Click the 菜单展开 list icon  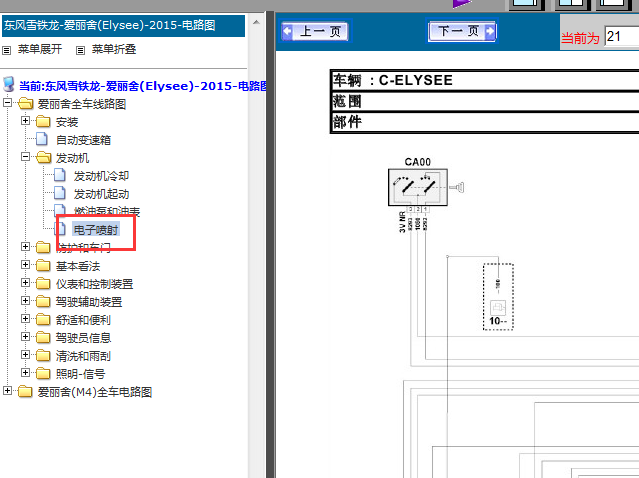(7, 50)
